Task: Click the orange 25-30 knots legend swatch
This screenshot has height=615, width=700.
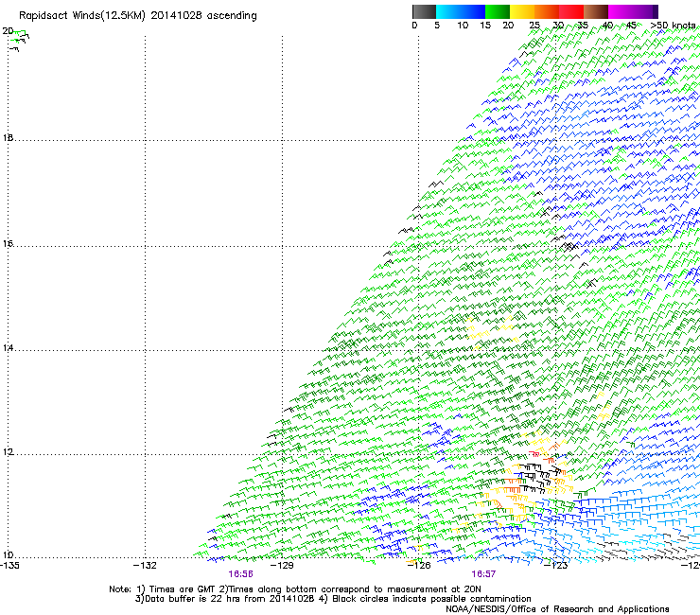Action: [547, 12]
